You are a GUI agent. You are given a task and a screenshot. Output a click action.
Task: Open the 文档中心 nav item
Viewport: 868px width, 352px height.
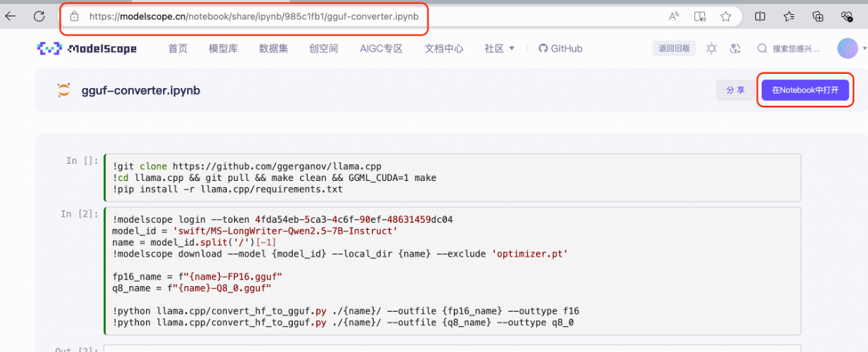pos(444,48)
